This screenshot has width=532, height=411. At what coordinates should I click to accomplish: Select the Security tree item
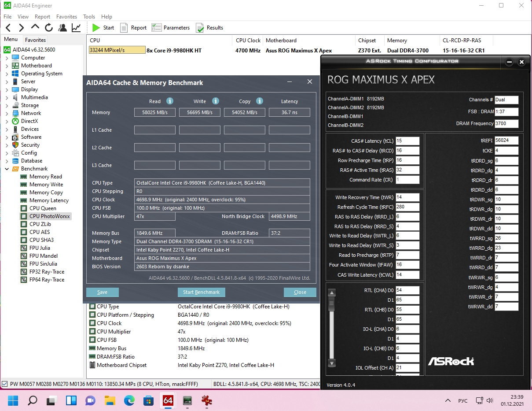pyautogui.click(x=30, y=145)
